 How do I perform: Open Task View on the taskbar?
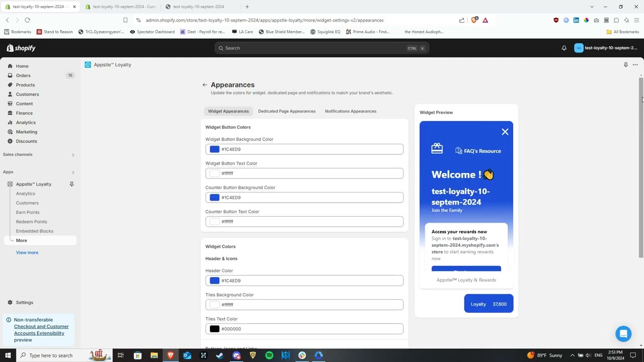coord(121,355)
